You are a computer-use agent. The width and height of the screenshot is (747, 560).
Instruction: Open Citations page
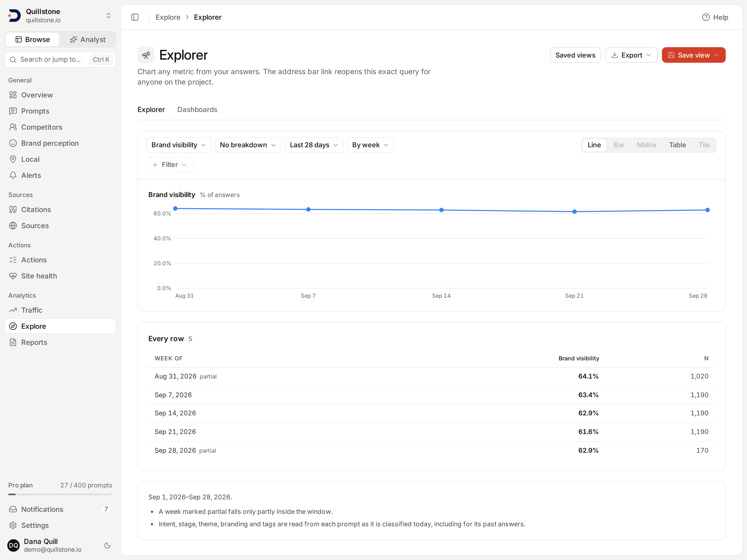tap(60, 210)
